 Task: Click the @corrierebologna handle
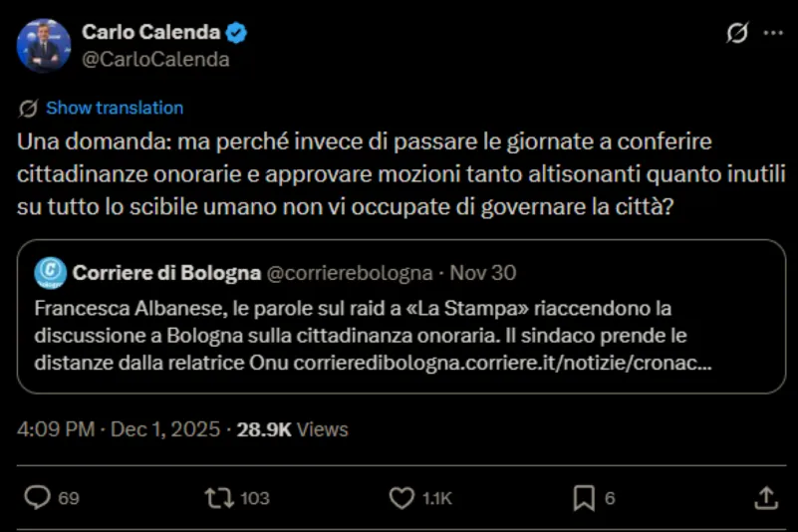351,272
